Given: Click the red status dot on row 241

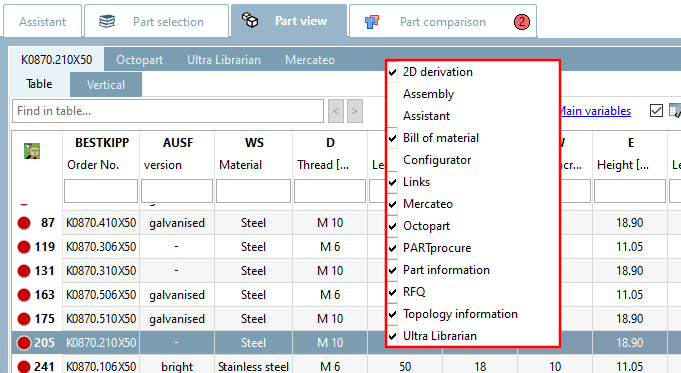Looking at the screenshot, I should click(24, 366).
